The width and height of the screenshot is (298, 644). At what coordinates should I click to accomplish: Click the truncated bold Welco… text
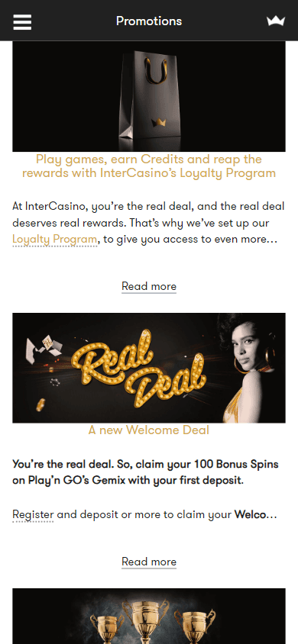tap(256, 514)
